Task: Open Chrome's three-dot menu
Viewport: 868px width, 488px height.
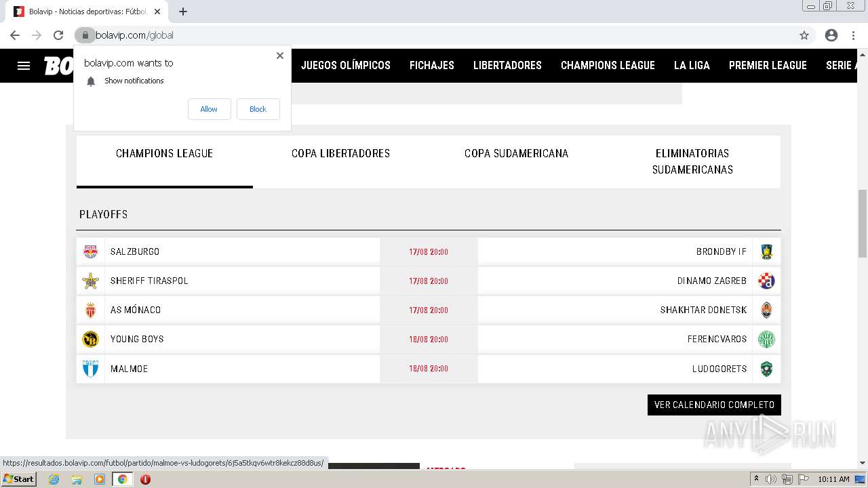Action: click(853, 35)
